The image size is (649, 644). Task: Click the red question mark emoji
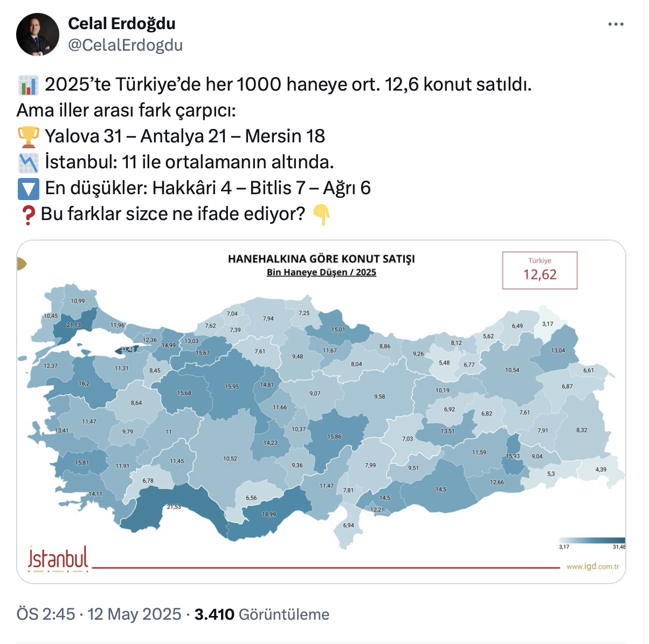pos(27,214)
